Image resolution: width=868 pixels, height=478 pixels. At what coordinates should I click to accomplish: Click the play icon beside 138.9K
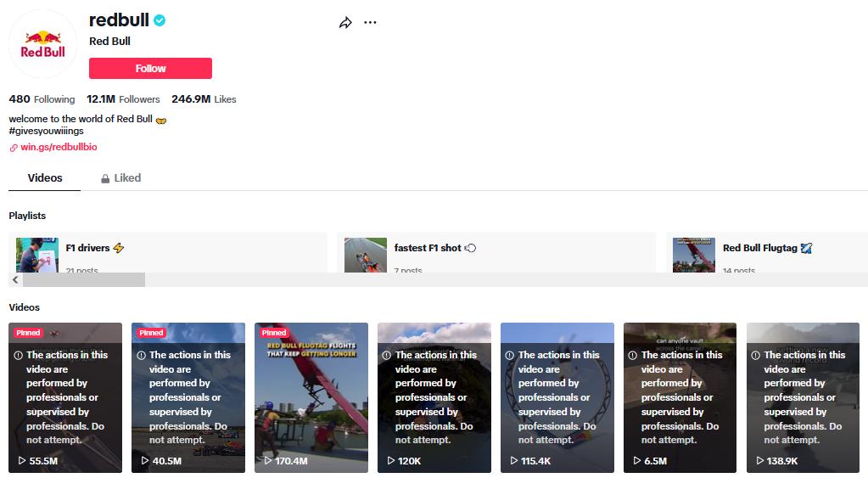point(760,461)
